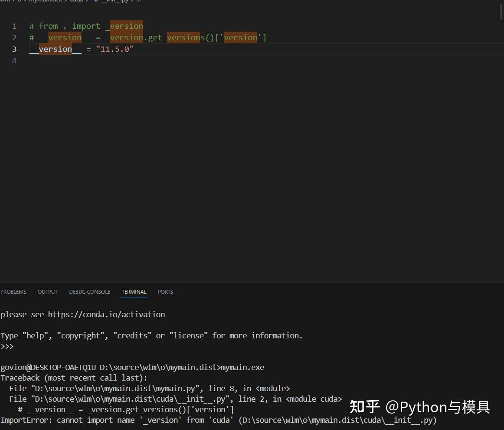Follow the mymain.py file path in the traceback

[115, 388]
